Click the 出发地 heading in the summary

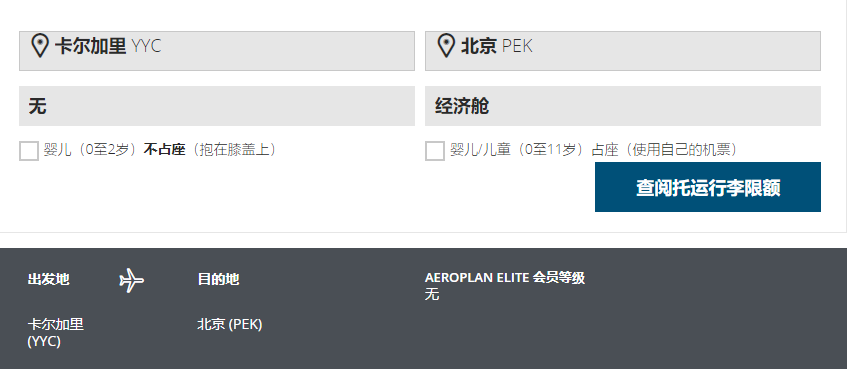coord(48,279)
